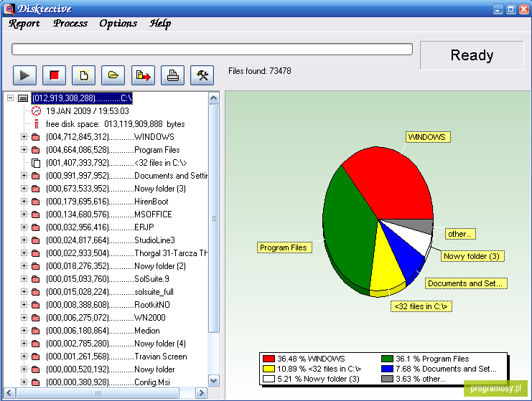Collapse the C:\ root node

pos(11,98)
